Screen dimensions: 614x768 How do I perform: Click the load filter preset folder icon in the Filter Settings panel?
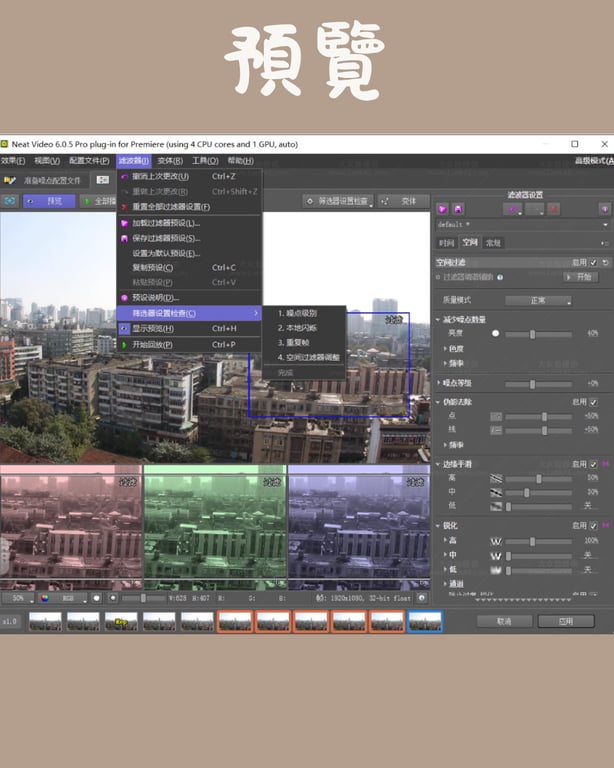443,209
